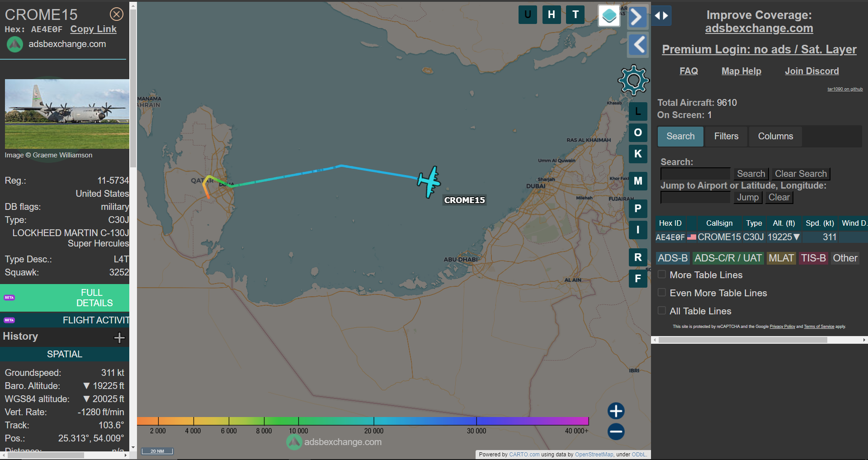Open FLIGHT ACTIVITY button
The width and height of the screenshot is (868, 460).
point(65,320)
